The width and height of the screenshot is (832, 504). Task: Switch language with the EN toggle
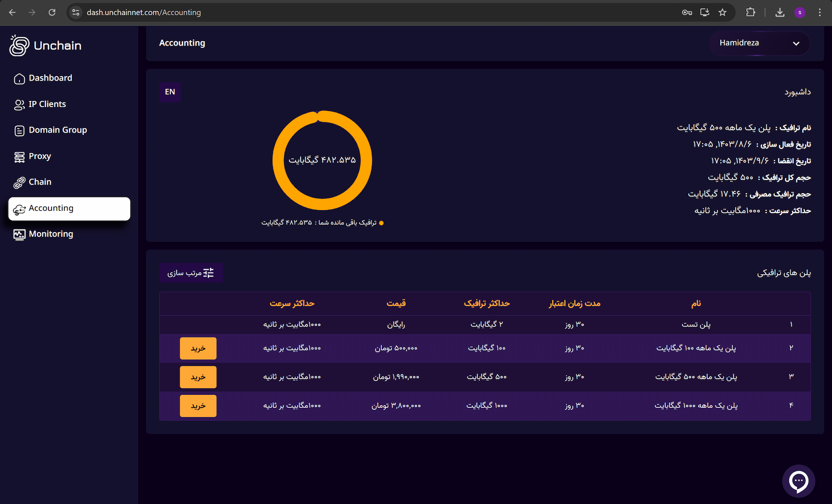click(170, 92)
